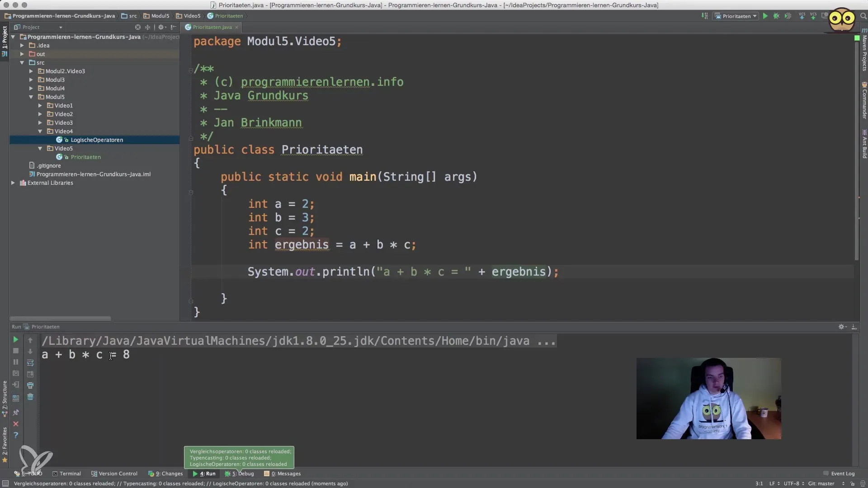The height and width of the screenshot is (488, 868).
Task: Open the 2: Favorites side tab
Action: coord(5,445)
